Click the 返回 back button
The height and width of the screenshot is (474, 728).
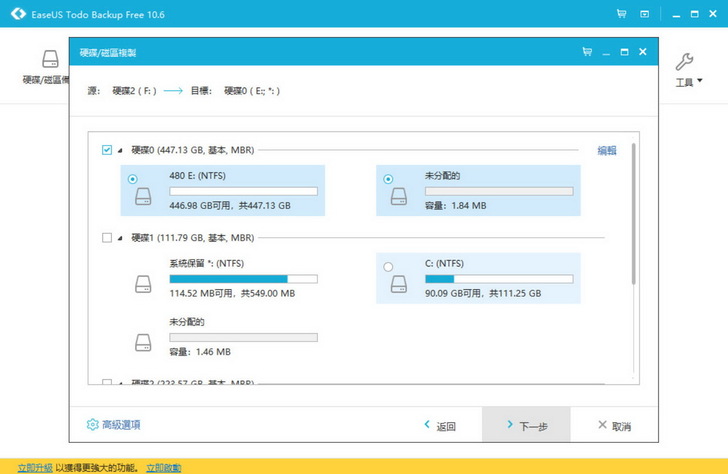click(440, 425)
